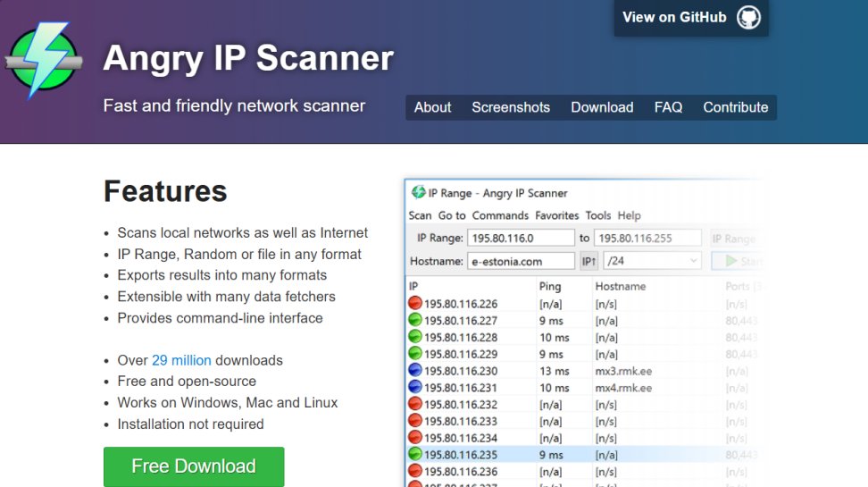The height and width of the screenshot is (487, 868).
Task: Open the Help menu
Action: 629,215
